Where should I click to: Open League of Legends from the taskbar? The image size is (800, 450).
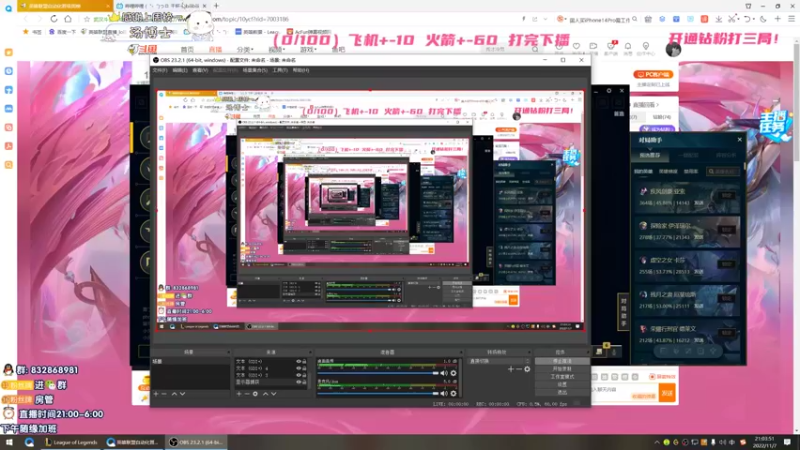71,442
